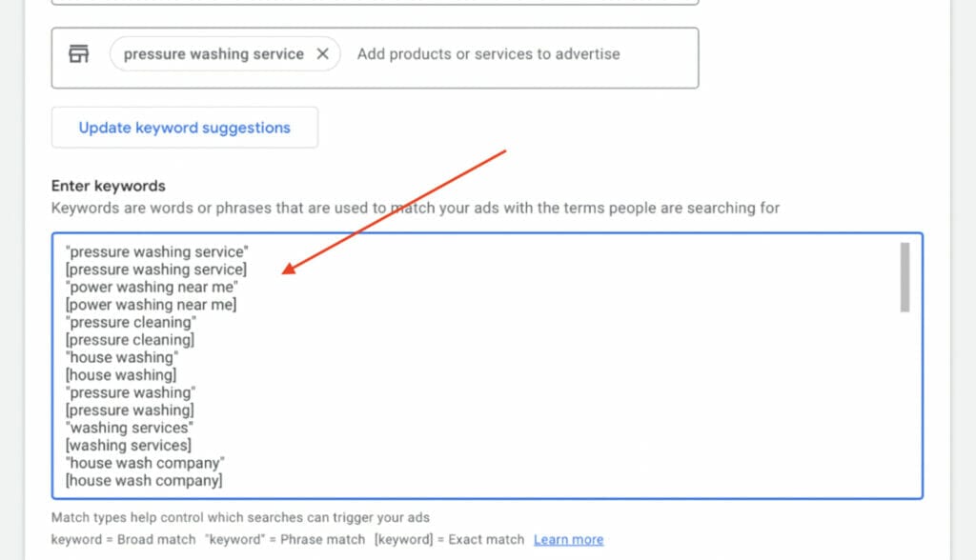Click the keyword box scrollbar thumb

905,276
